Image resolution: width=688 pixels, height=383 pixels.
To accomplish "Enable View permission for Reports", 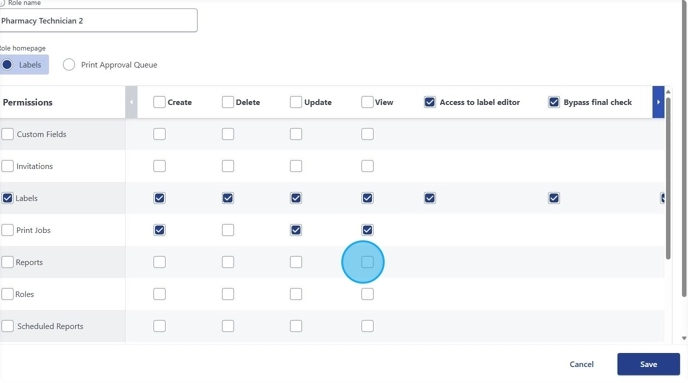I will click(x=367, y=262).
